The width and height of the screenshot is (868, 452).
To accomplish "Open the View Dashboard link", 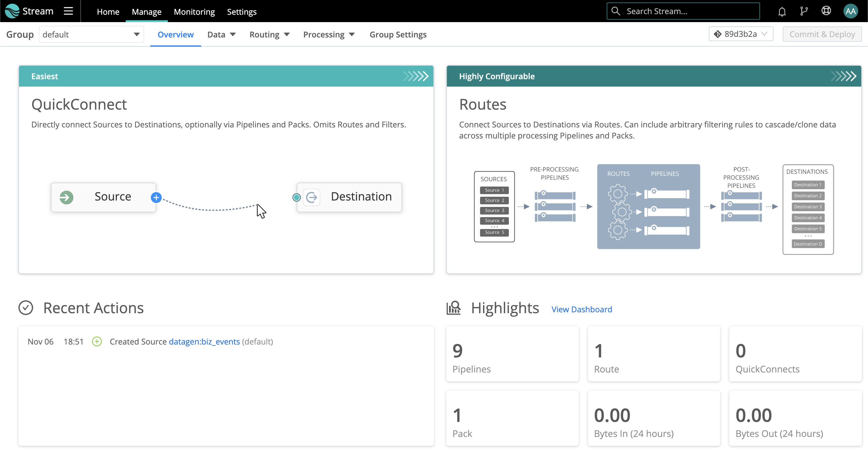I will tap(582, 309).
